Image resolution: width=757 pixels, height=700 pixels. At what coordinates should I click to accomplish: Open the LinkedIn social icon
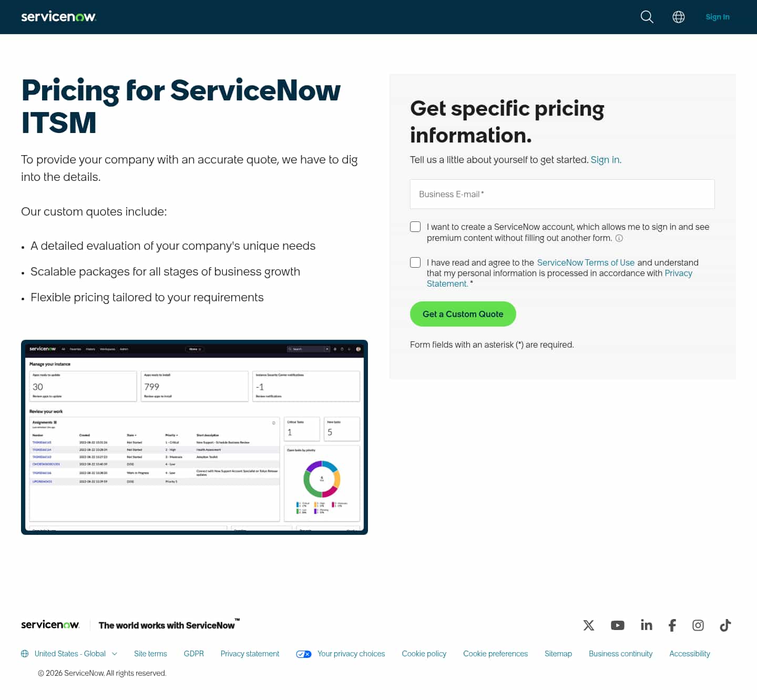(646, 625)
